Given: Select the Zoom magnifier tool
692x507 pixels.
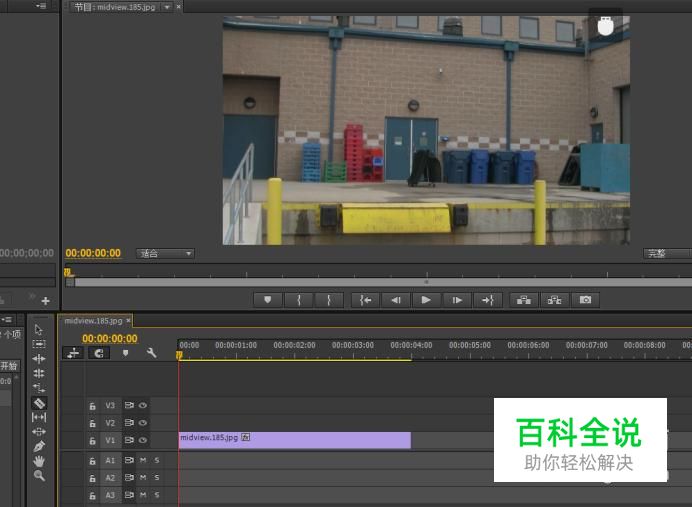Looking at the screenshot, I should 39,476.
